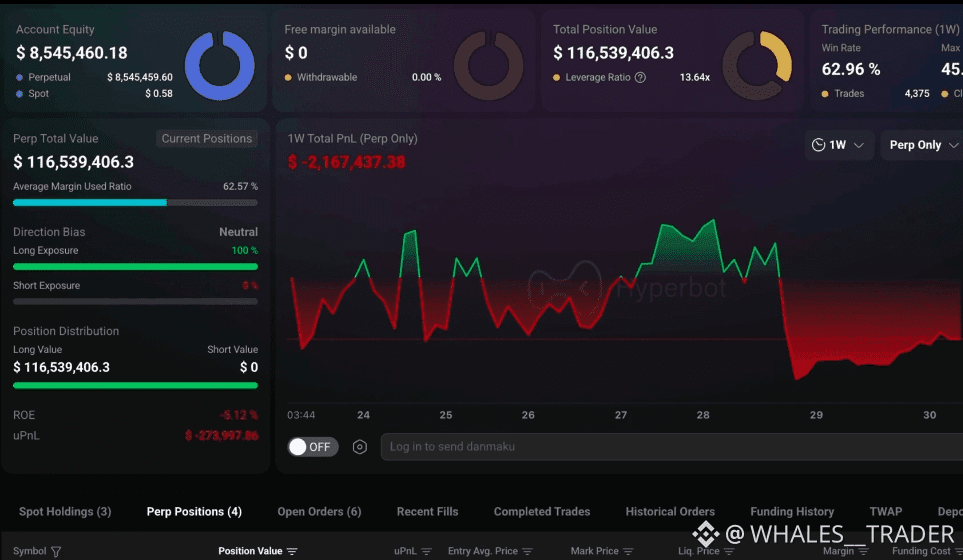This screenshot has width=963, height=560.
Task: Switch to the Recent Fills tab
Action: click(x=427, y=511)
